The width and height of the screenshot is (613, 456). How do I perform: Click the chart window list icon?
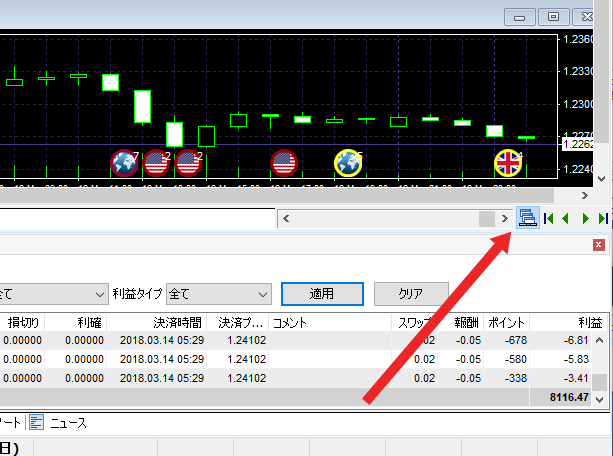click(528, 218)
